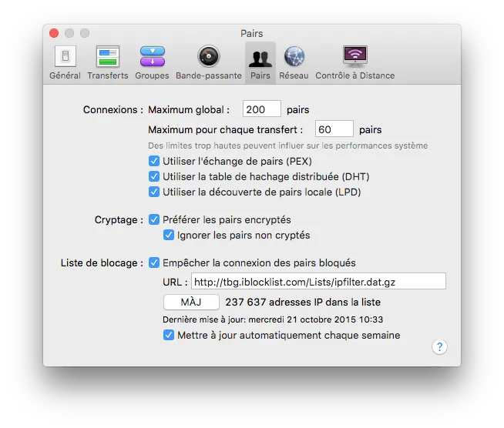Click the Maximum global pairs field

tap(262, 109)
